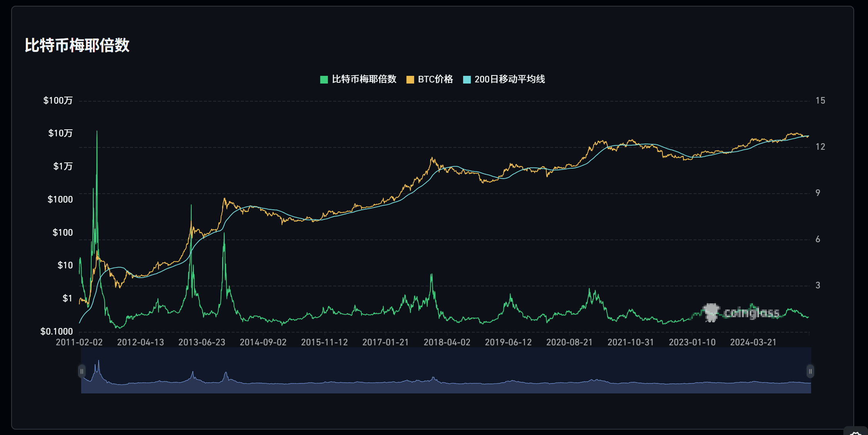Click the yellow BTC价格 legend square
Viewport: 868px width, 435px height.
(x=410, y=79)
